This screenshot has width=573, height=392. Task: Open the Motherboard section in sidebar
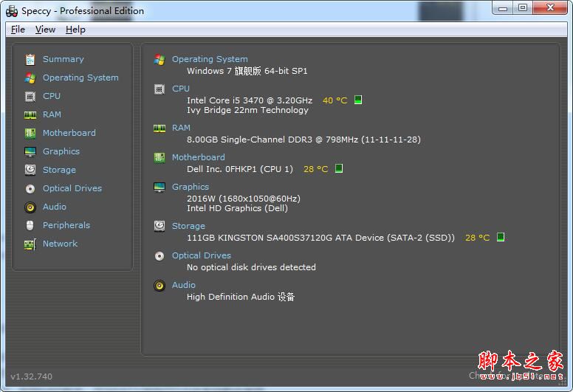click(69, 133)
